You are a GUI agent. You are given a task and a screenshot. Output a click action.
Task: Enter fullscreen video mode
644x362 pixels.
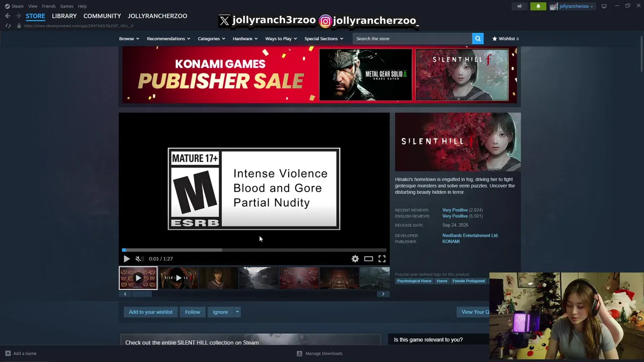click(382, 258)
